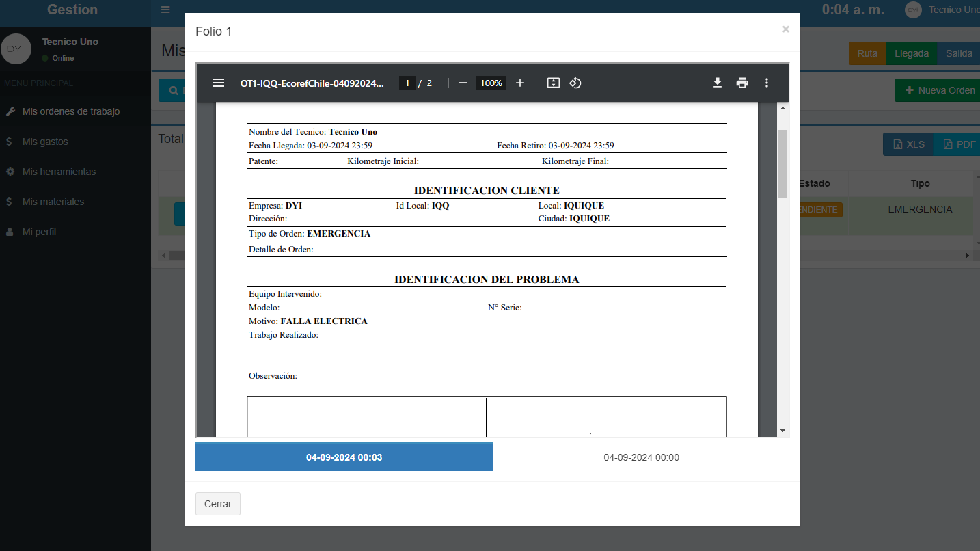
Task: Download the PDF file
Action: pos(718,83)
